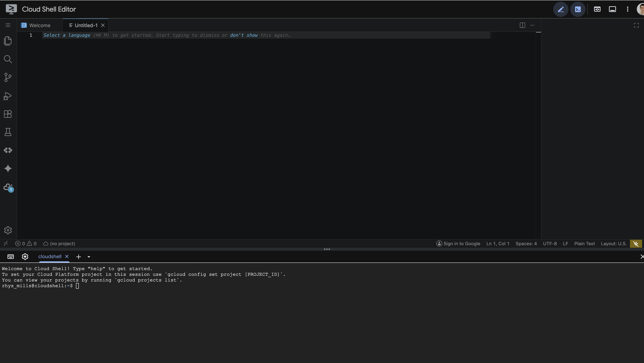644x363 pixels.
Task: Open the Source Control icon
Action: click(x=8, y=77)
